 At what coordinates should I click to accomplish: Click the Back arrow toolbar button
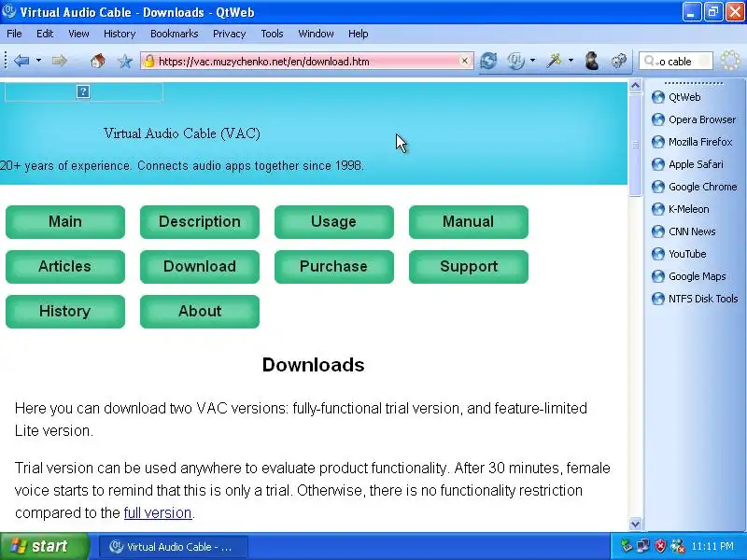pyautogui.click(x=21, y=61)
